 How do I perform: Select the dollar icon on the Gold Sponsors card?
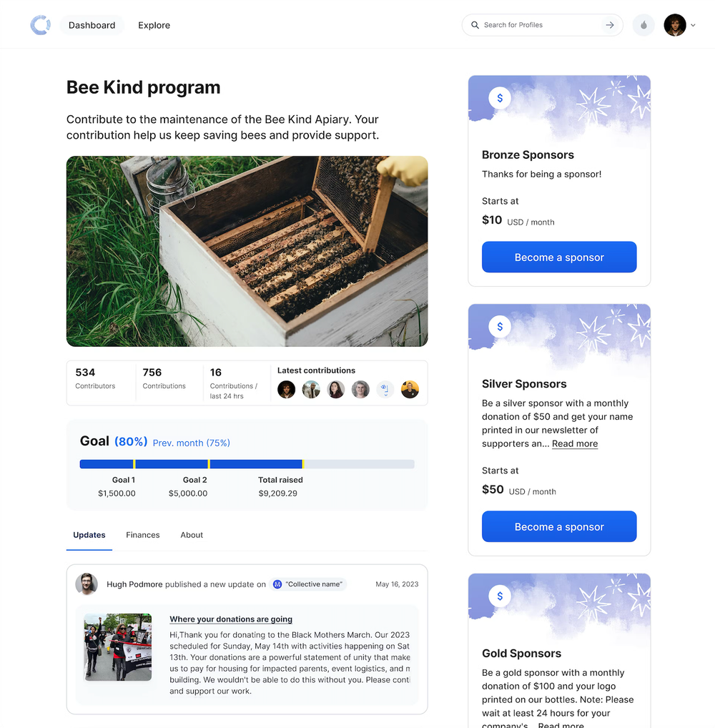[x=500, y=596]
